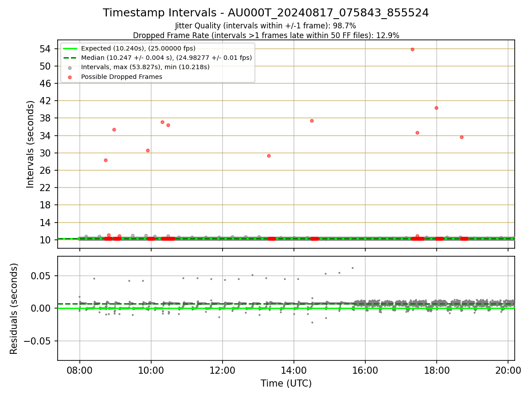Click the y-axis tick label '10'
The image size is (532, 399).
click(46, 240)
